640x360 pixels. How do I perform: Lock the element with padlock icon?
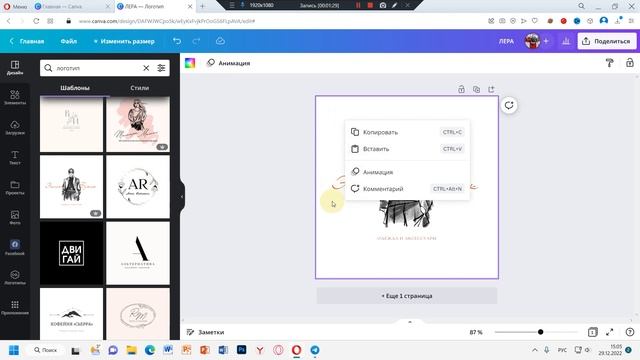(x=630, y=63)
